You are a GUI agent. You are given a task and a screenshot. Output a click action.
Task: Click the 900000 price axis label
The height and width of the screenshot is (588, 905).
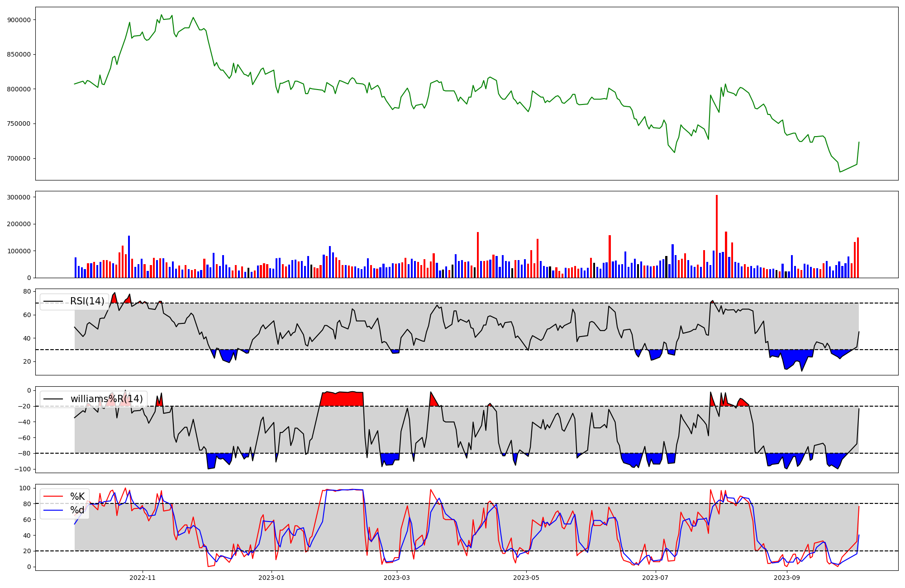click(19, 20)
